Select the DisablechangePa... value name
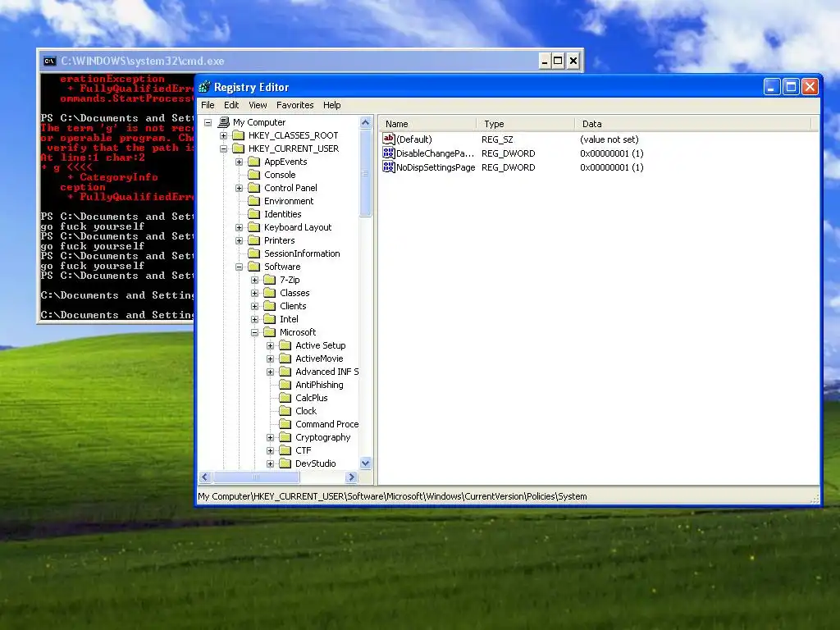This screenshot has width=840, height=630. 435,153
